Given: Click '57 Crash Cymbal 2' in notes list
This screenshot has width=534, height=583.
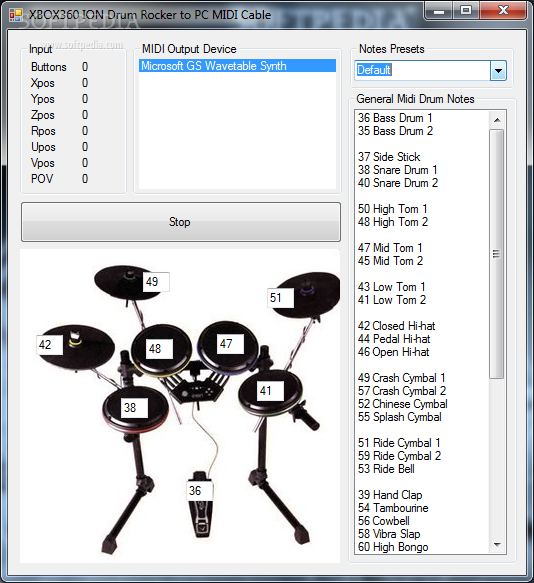Looking at the screenshot, I should [x=402, y=391].
